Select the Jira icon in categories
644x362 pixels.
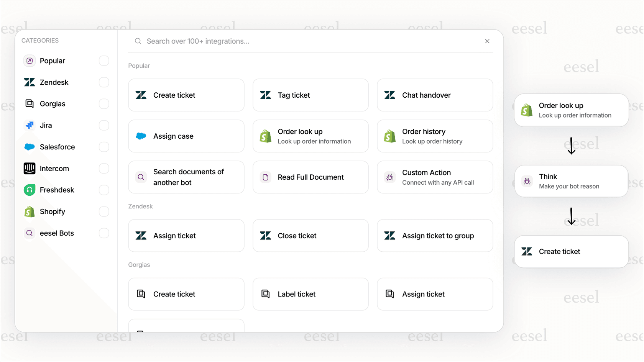29,125
